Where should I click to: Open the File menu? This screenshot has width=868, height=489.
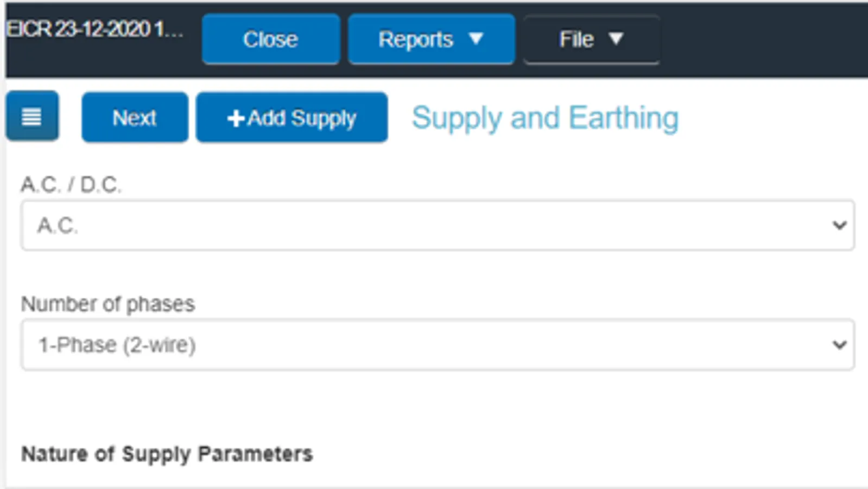click(x=591, y=39)
